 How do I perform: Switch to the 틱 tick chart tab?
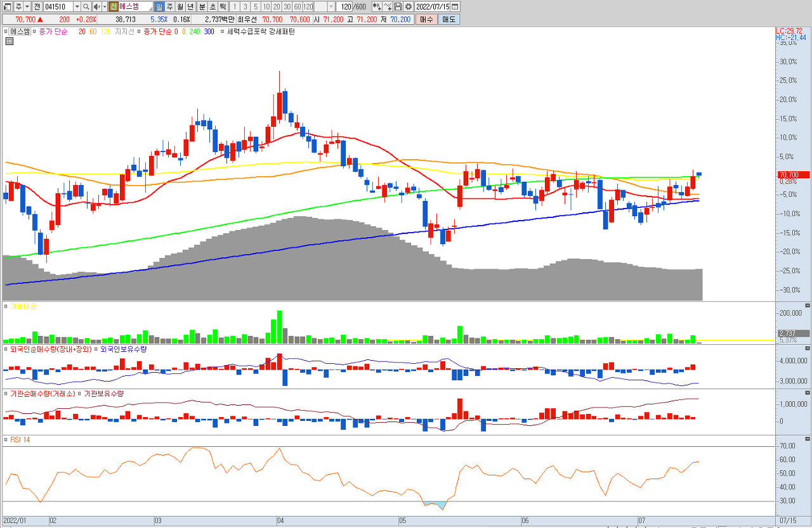(x=223, y=6)
